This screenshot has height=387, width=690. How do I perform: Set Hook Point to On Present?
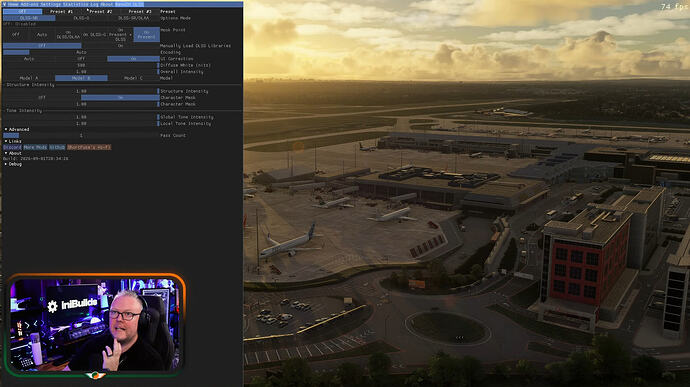(147, 34)
